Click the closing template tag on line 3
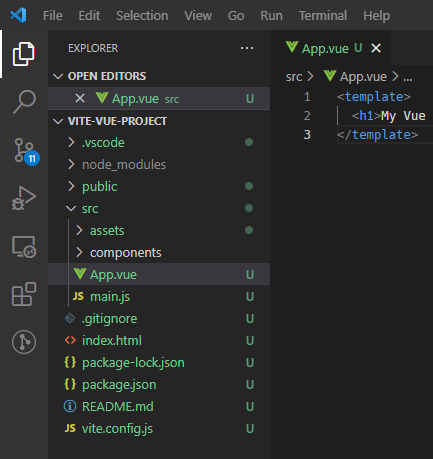Image resolution: width=433 pixels, height=459 pixels. coord(377,135)
